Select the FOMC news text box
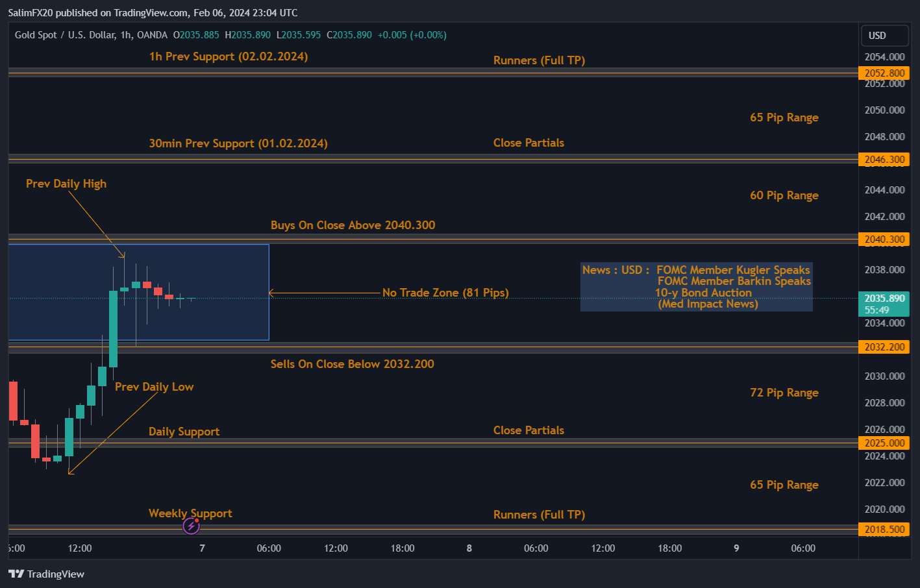The image size is (920, 588). point(696,287)
